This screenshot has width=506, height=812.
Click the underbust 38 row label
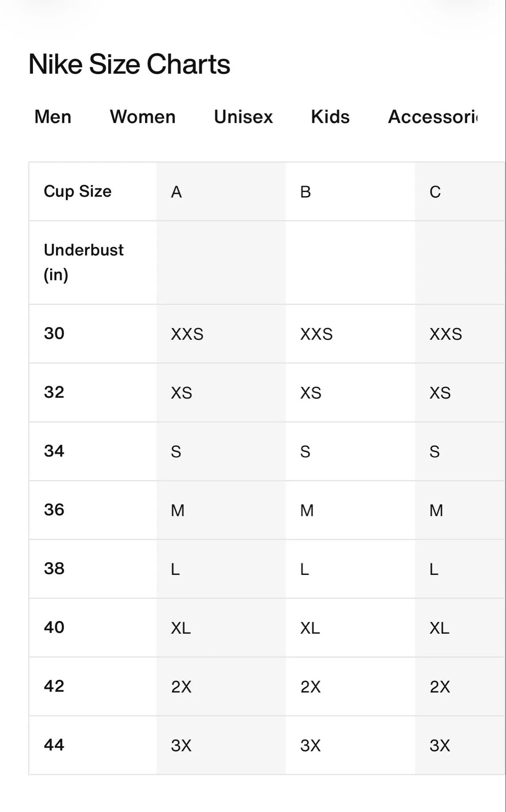point(54,569)
